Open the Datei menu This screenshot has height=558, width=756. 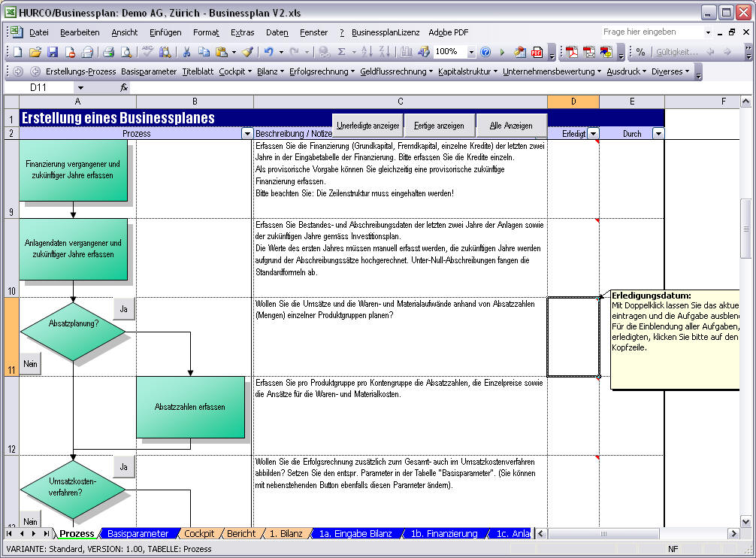39,32
